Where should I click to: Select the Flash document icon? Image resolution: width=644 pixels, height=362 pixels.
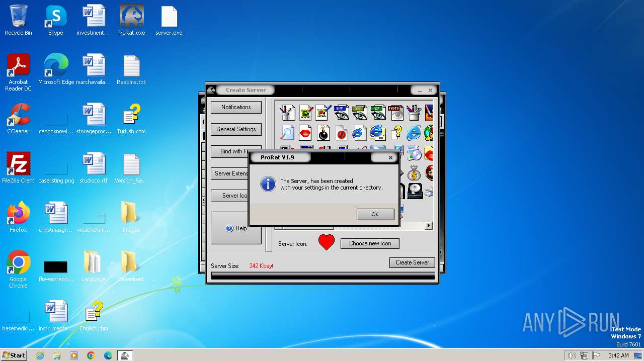342,133
